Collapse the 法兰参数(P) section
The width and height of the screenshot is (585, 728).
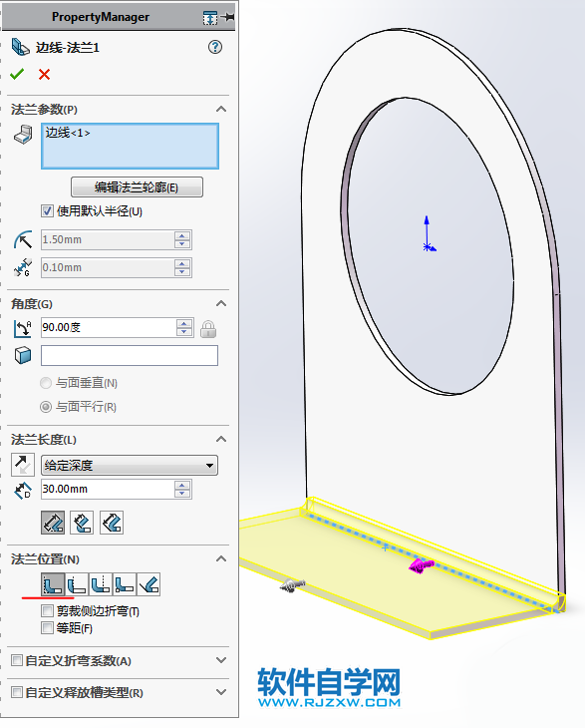click(x=221, y=109)
